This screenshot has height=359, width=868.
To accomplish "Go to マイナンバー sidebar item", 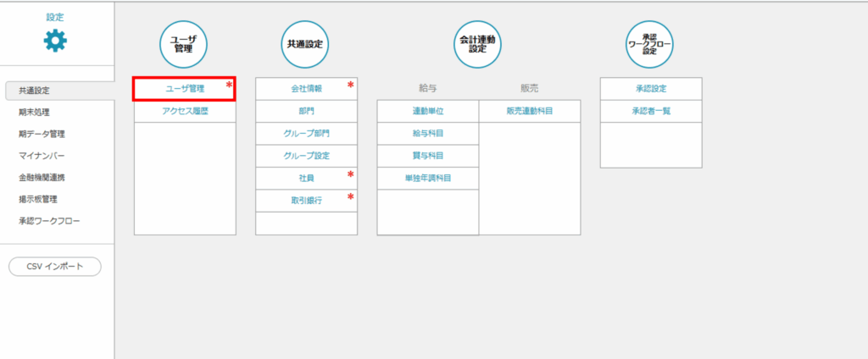I will [x=42, y=156].
